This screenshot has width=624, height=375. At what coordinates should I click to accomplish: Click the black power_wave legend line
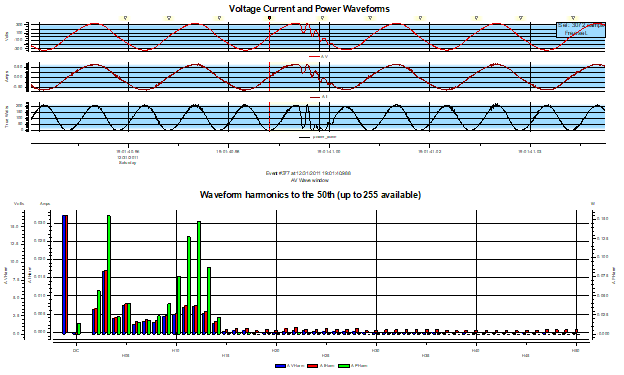click(x=304, y=137)
